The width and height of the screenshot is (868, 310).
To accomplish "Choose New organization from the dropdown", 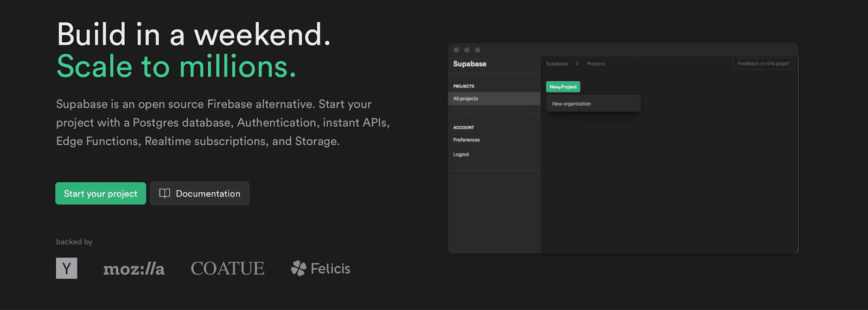I will [571, 104].
